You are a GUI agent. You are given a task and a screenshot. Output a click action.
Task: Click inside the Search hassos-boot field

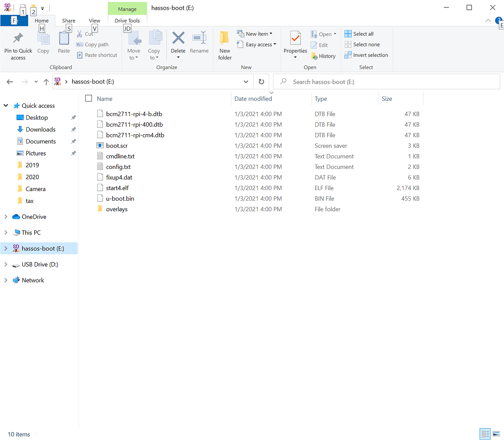click(x=387, y=81)
